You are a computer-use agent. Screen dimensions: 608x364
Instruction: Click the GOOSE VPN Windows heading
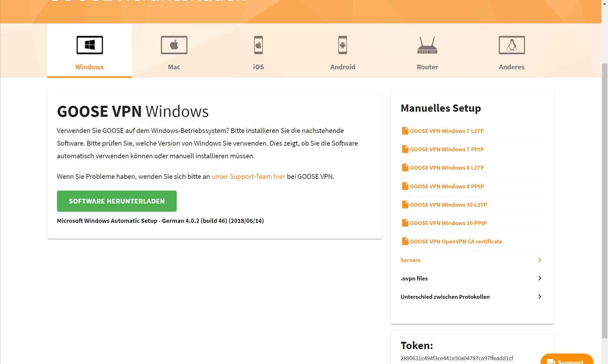(133, 111)
